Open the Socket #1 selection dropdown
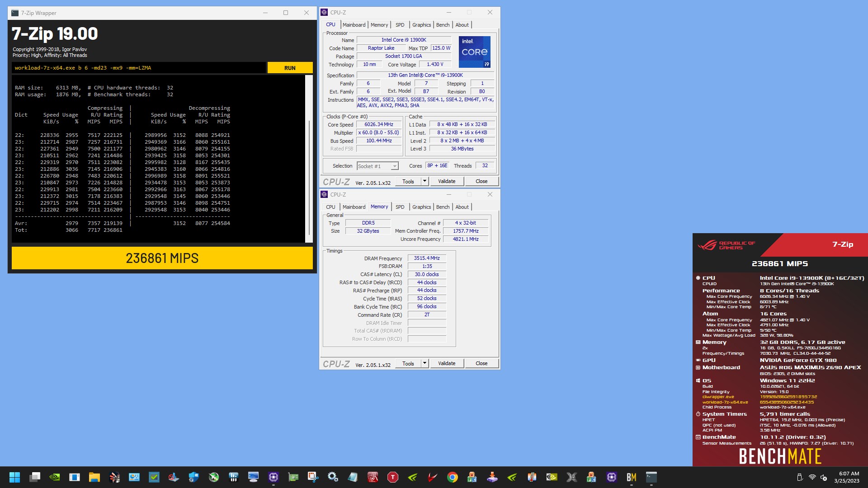Viewport: 868px width, 488px height. [x=377, y=166]
